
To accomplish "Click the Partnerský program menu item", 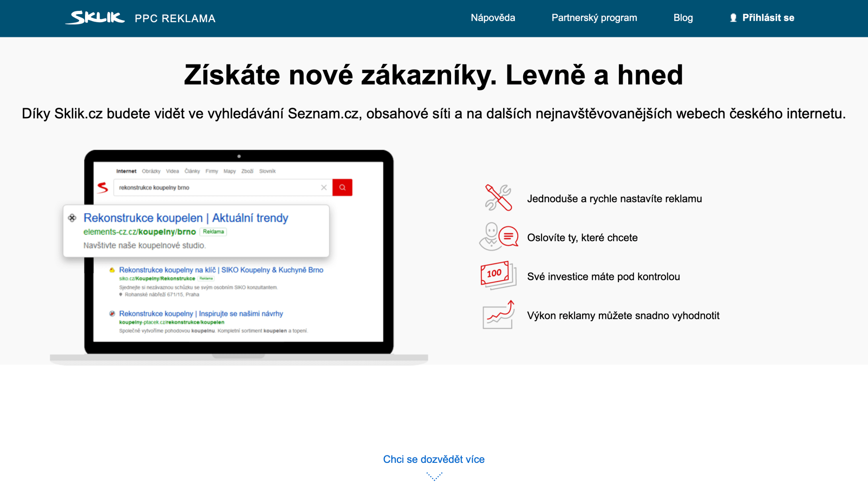I will click(x=594, y=17).
